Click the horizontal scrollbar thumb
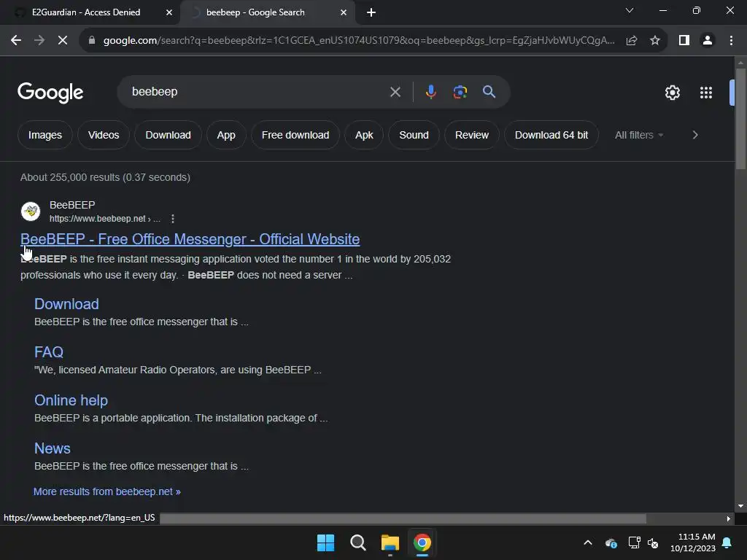The image size is (747, 560). click(403, 518)
